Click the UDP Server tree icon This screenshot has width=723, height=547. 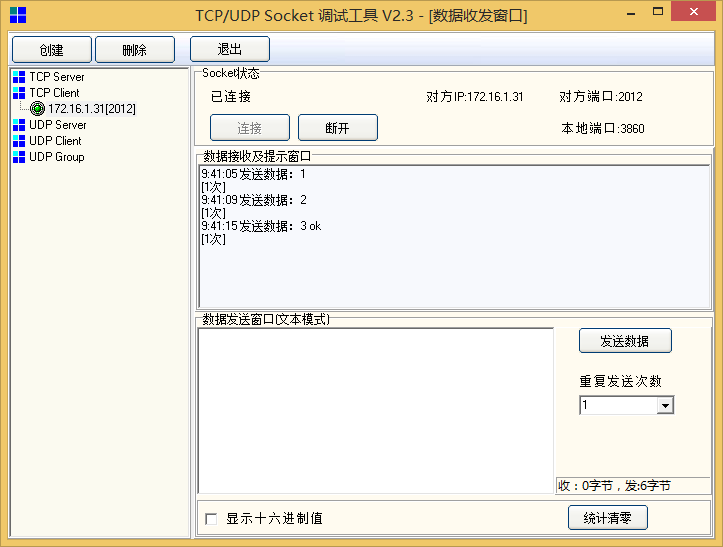coord(19,125)
